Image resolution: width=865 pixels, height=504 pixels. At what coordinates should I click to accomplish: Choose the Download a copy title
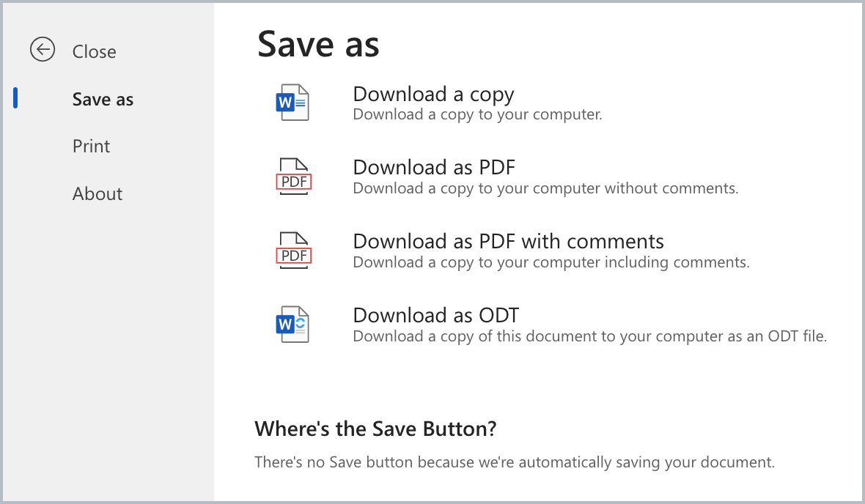(434, 94)
